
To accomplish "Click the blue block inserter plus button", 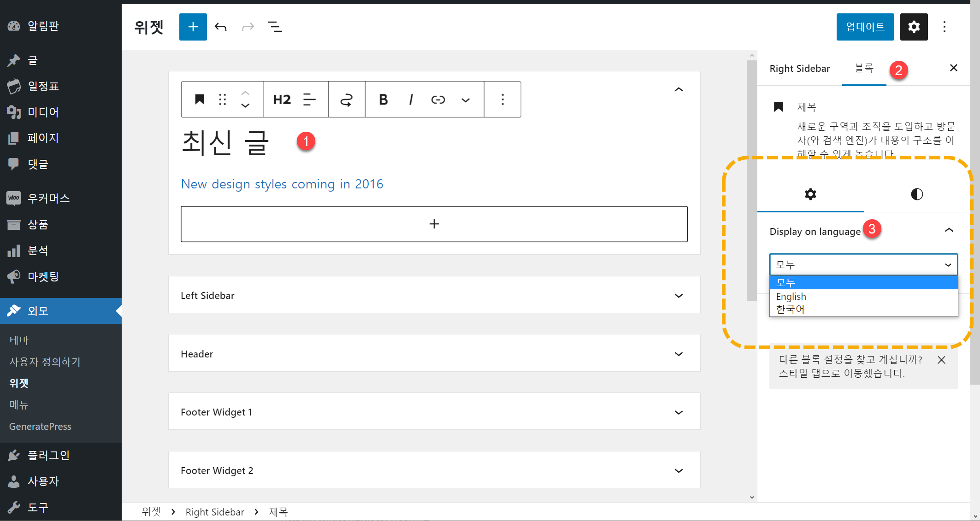I will [x=193, y=27].
